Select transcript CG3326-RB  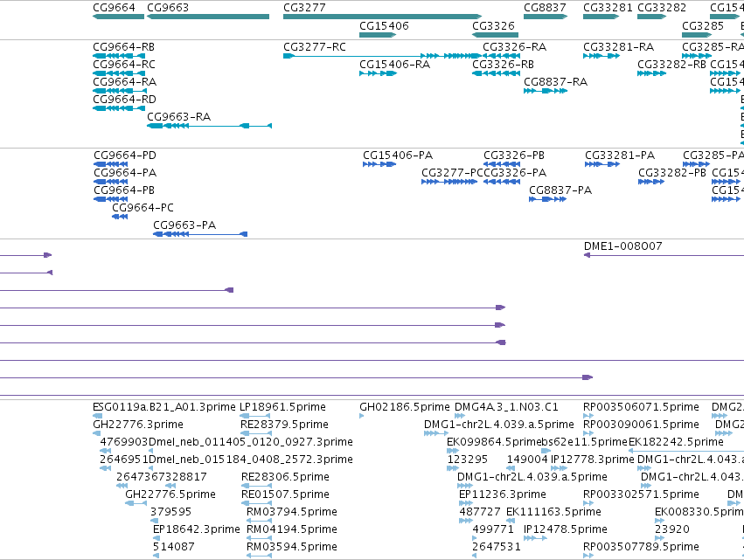click(x=497, y=73)
